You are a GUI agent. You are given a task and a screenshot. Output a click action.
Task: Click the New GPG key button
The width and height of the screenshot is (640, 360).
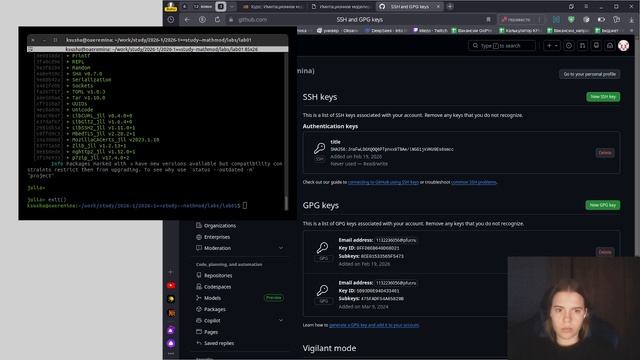tap(602, 205)
